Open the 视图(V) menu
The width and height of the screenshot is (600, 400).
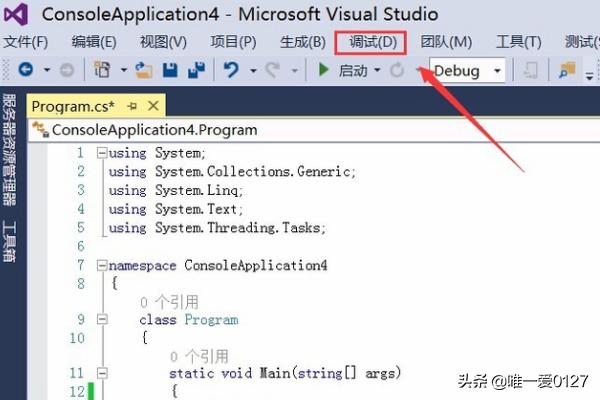point(163,42)
